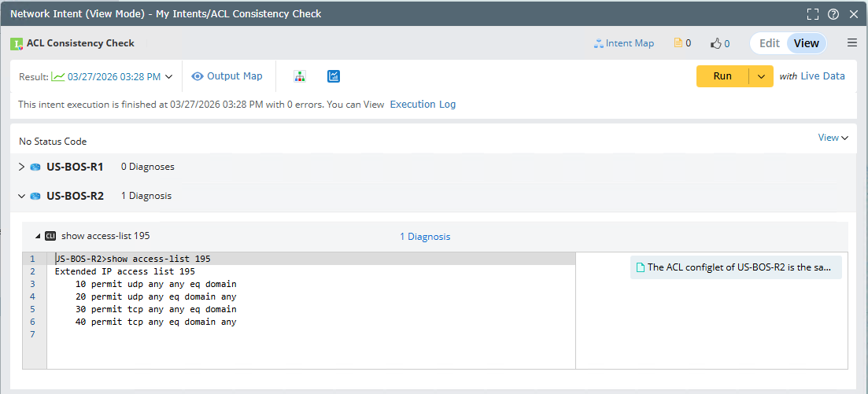Screen dimensions: 868x394
Task: Open the Intent Map
Action: tap(623, 43)
